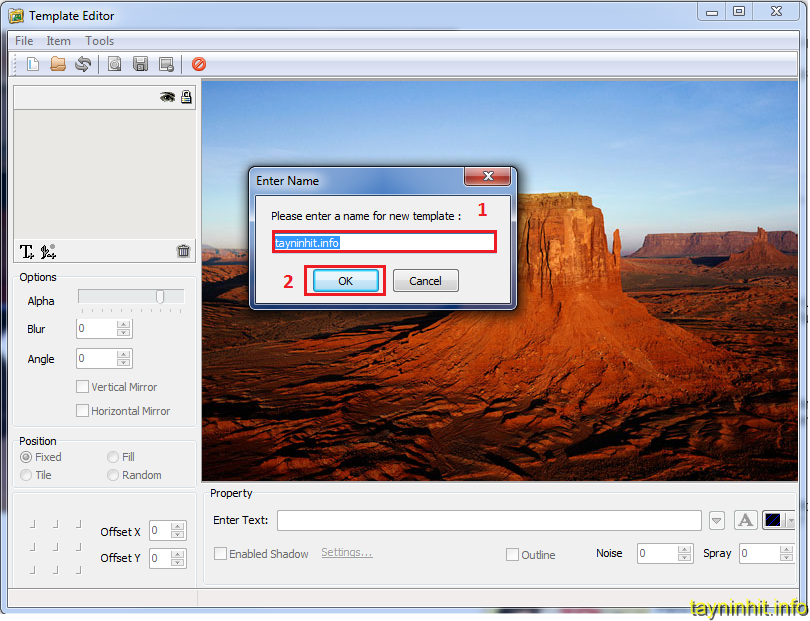
Task: Click Cancel in the Enter Name dialog
Action: click(425, 281)
